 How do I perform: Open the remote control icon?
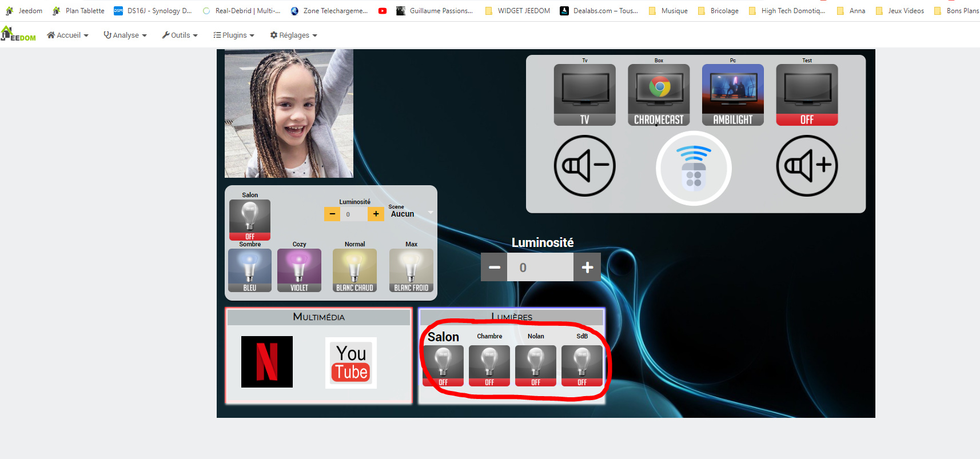point(694,169)
